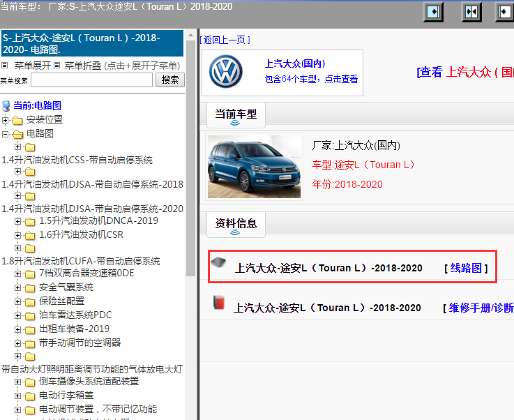Click the left-arrow panel layout icon

pos(504,12)
